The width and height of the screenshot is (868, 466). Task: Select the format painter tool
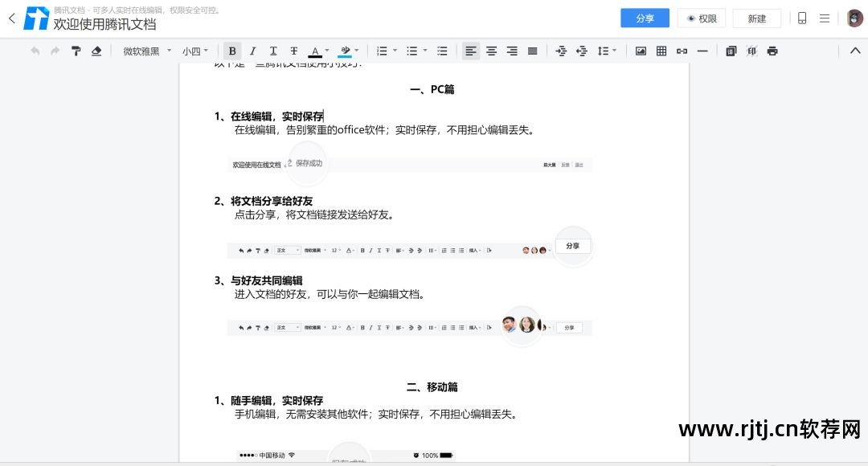76,51
